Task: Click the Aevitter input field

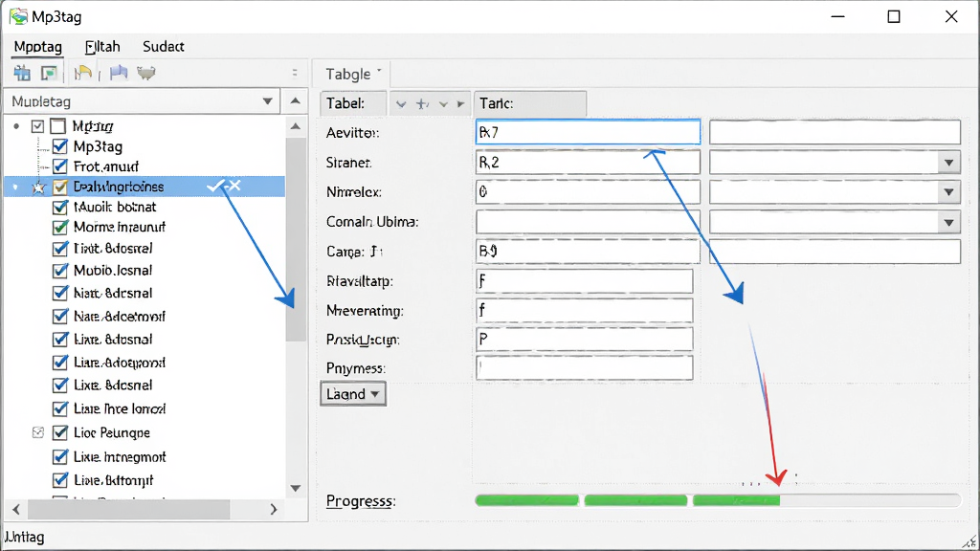Action: coord(588,132)
